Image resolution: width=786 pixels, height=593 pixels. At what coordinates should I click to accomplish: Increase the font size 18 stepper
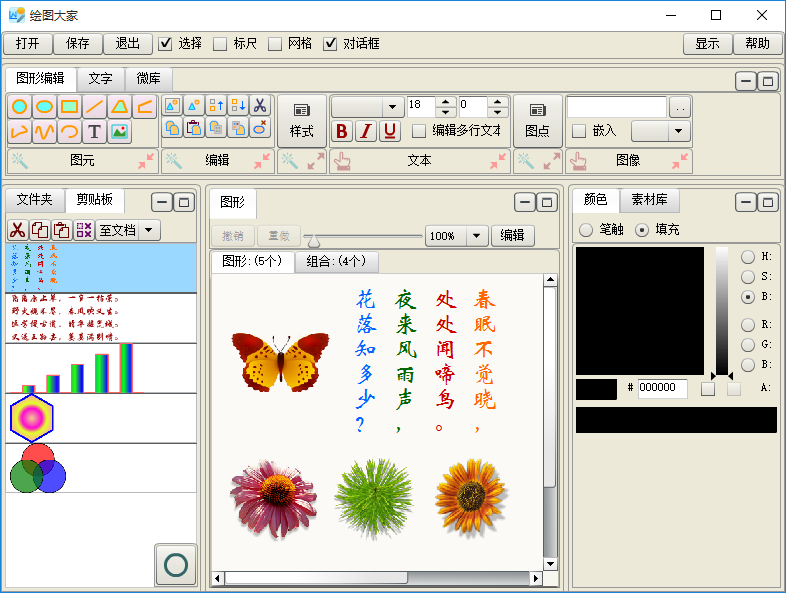tap(445, 101)
